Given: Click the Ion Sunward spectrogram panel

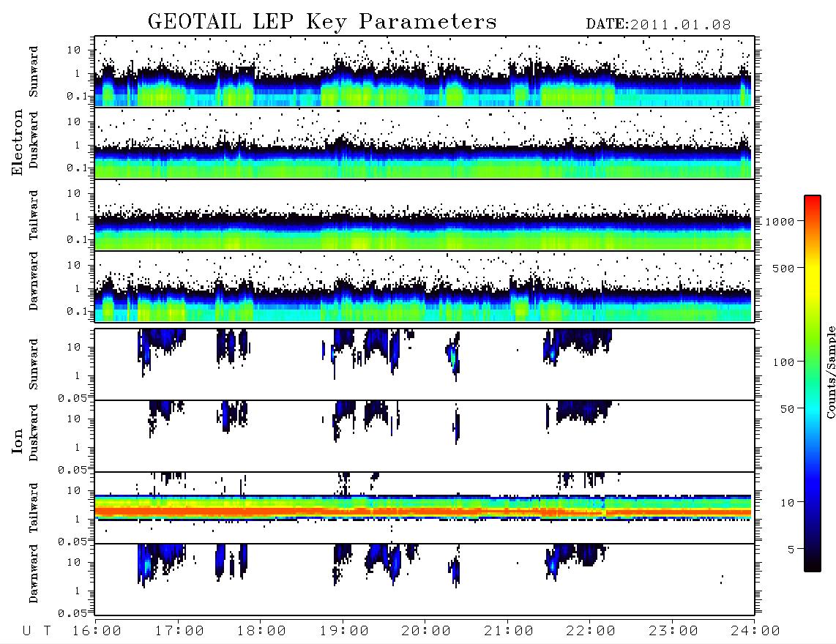Looking at the screenshot, I should click(425, 364).
